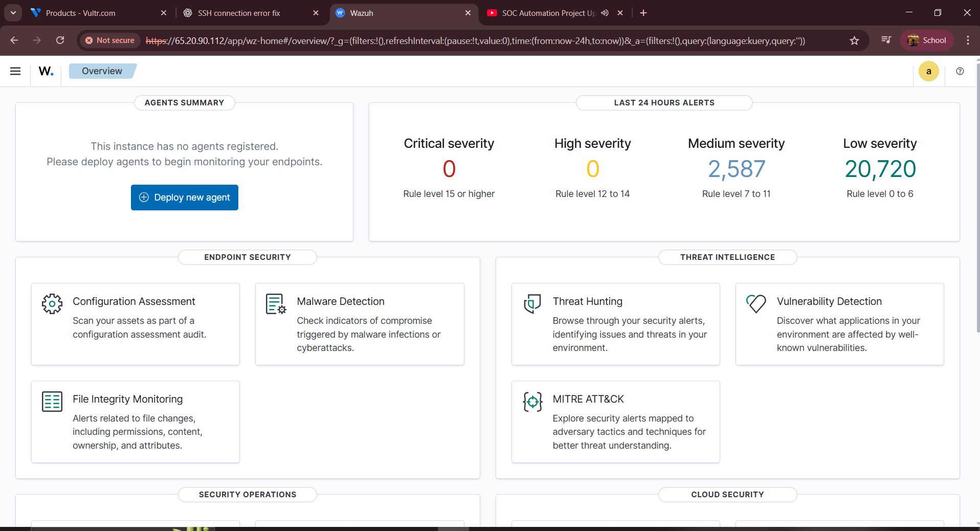Click the File Integrity Monitoring icon

pyautogui.click(x=52, y=401)
